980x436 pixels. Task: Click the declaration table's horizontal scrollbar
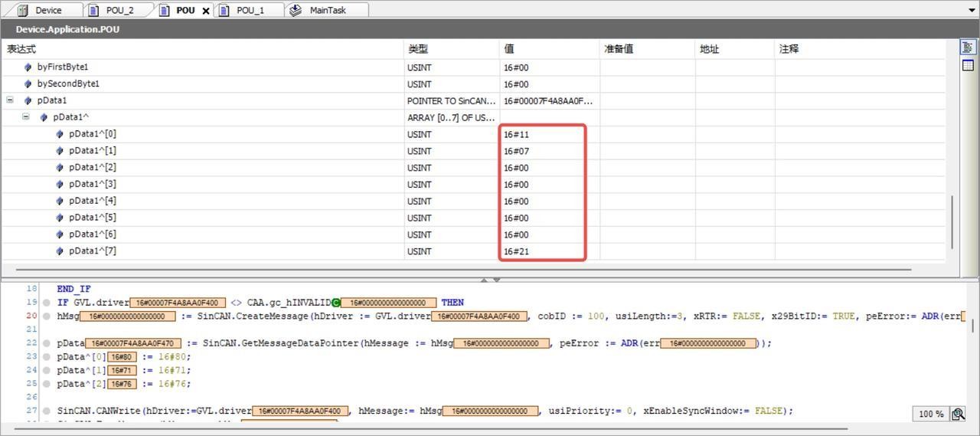coord(462,270)
